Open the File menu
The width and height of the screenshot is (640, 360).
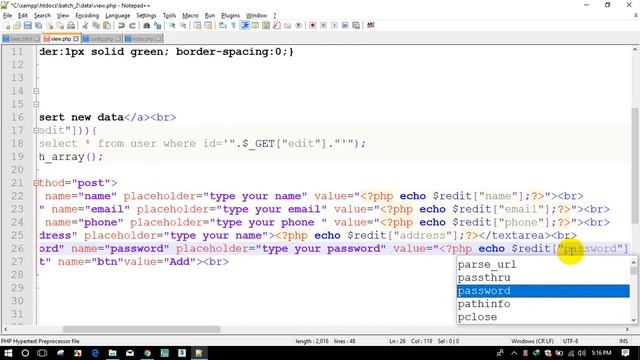coord(7,16)
